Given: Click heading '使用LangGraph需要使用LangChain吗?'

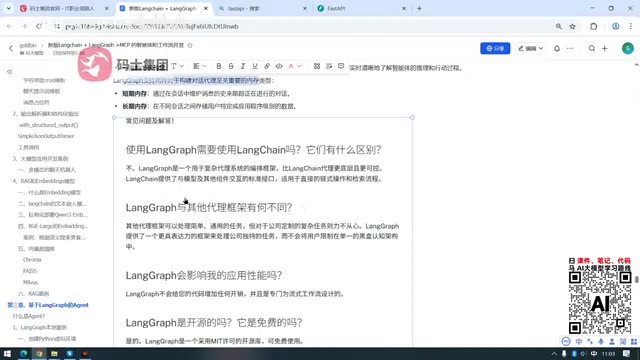Looking at the screenshot, I should pos(253,150).
